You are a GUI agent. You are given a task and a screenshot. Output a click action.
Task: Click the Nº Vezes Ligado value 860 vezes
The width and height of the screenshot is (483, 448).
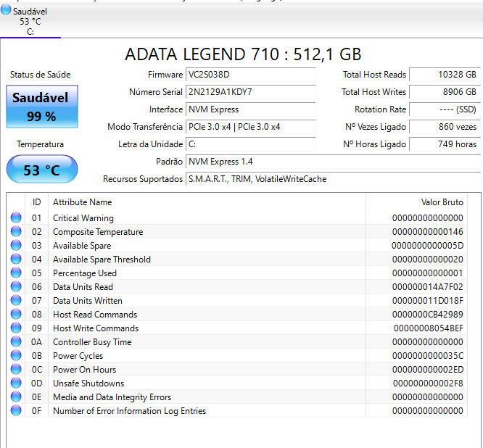point(445,127)
